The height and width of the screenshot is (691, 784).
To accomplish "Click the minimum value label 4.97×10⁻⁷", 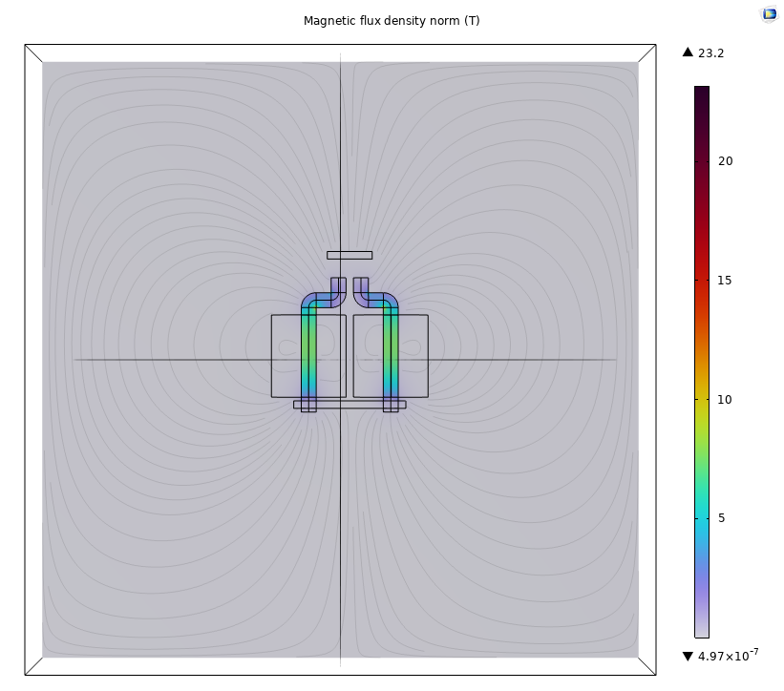I will click(728, 655).
